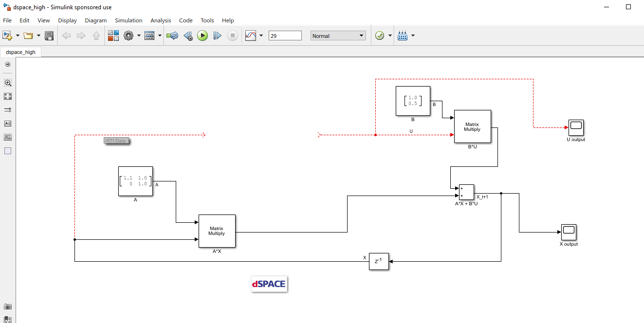Screen dimensions: 644x323
Task: Expand the Model Advisor checkmark dropdown arrow
Action: pos(390,36)
